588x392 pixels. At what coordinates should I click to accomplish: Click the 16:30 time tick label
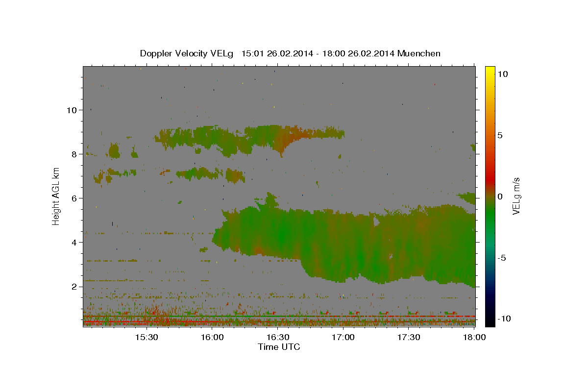tap(278, 337)
